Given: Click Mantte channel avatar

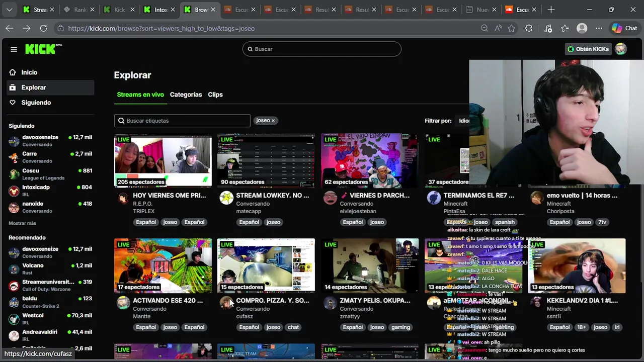Looking at the screenshot, I should 123,303.
